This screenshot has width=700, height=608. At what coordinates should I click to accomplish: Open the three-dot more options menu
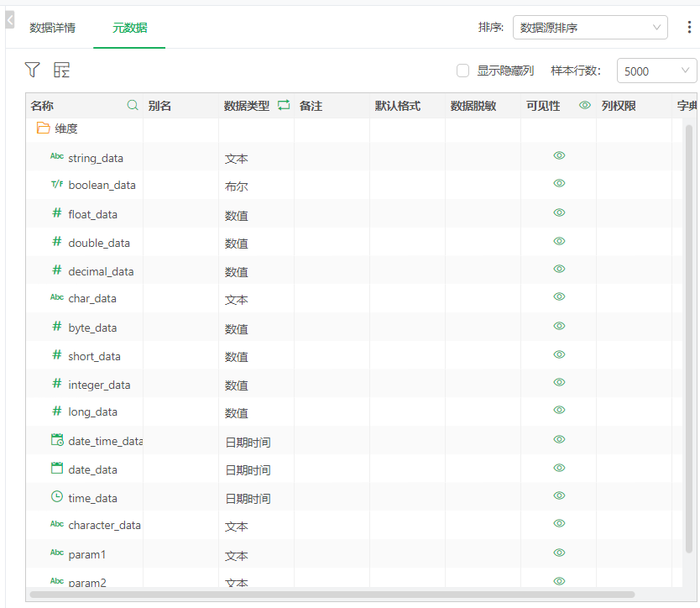coord(689,27)
